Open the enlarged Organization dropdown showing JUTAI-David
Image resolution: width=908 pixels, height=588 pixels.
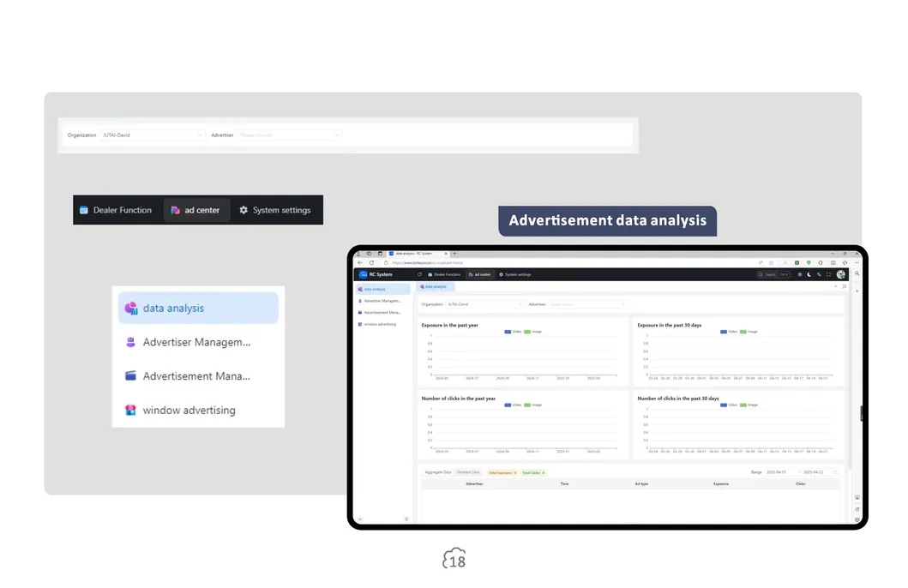click(153, 135)
